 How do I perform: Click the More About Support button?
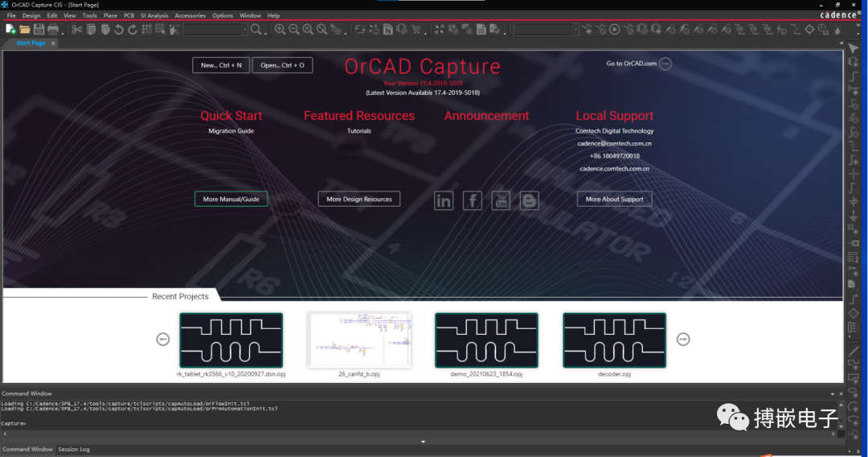(x=615, y=199)
